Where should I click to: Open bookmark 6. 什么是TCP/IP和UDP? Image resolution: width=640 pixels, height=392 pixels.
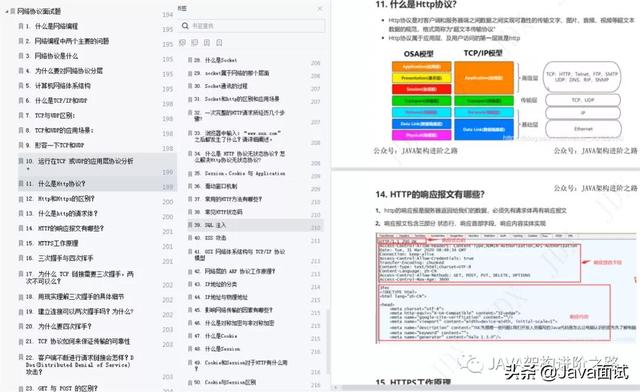tap(56, 100)
